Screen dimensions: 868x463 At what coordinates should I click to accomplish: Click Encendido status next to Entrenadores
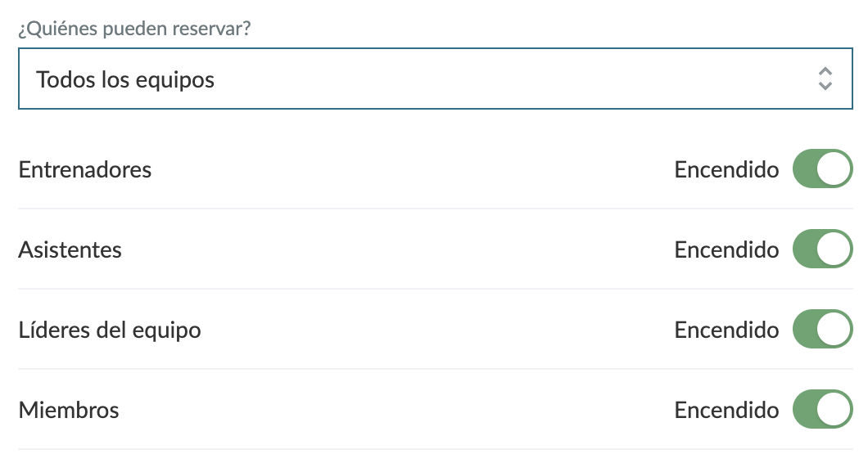pos(726,170)
